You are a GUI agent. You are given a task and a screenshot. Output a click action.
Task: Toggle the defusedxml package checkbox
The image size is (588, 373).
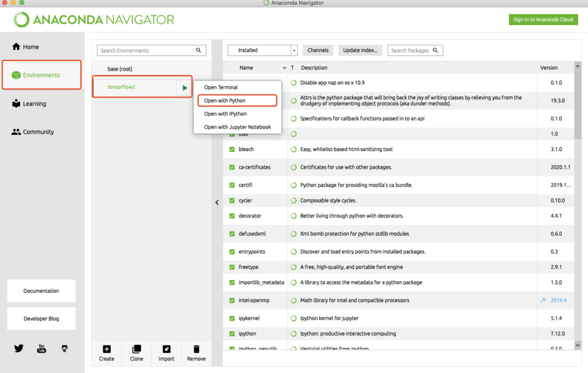click(232, 234)
